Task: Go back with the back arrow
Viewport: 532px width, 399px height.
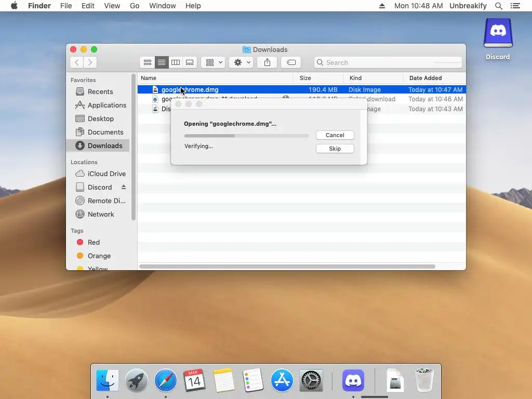Action: [x=77, y=62]
